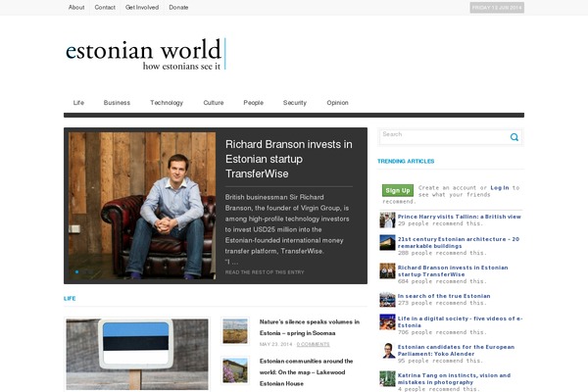Image resolution: width=588 pixels, height=392 pixels.
Task: Click the true Estonian article thumbnail
Action: pyautogui.click(x=387, y=299)
